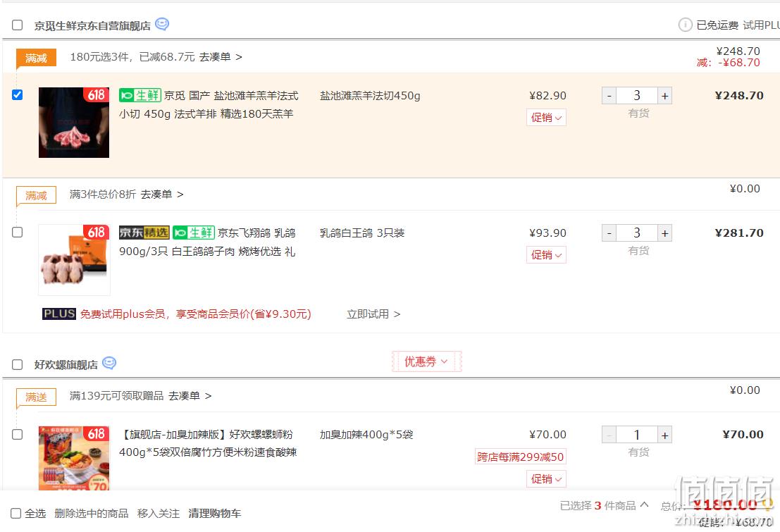Click the pigeon product thumbnail
This screenshot has height=532, width=780.
pos(73,260)
